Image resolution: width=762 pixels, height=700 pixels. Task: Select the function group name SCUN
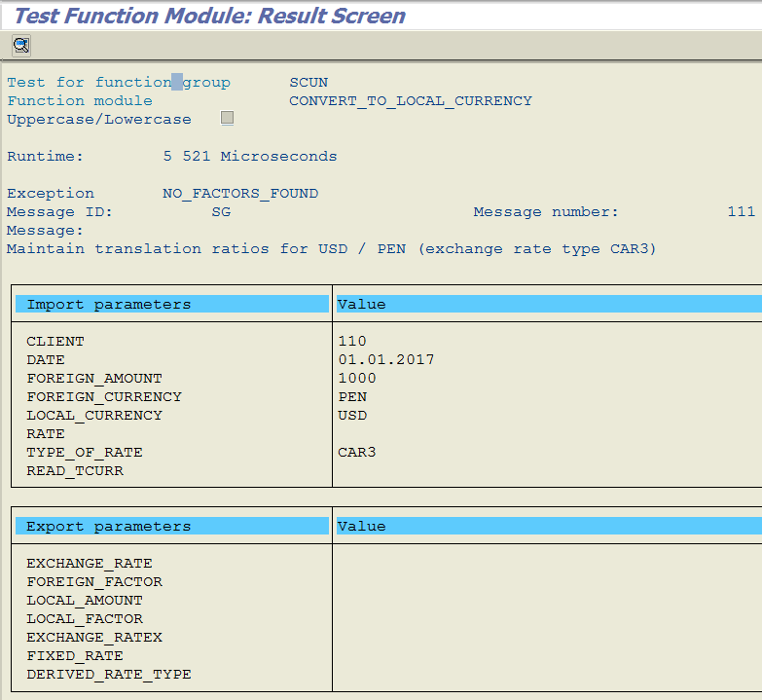(x=308, y=83)
